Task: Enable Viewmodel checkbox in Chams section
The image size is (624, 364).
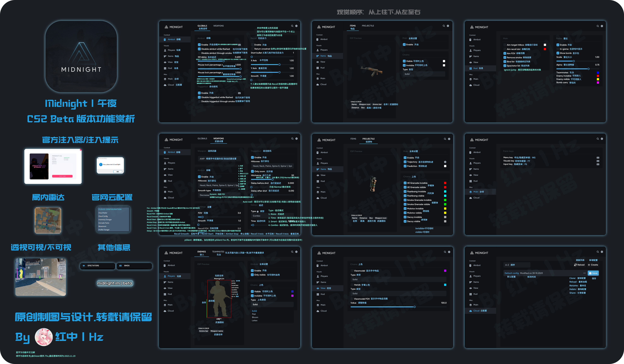Action: [352, 271]
